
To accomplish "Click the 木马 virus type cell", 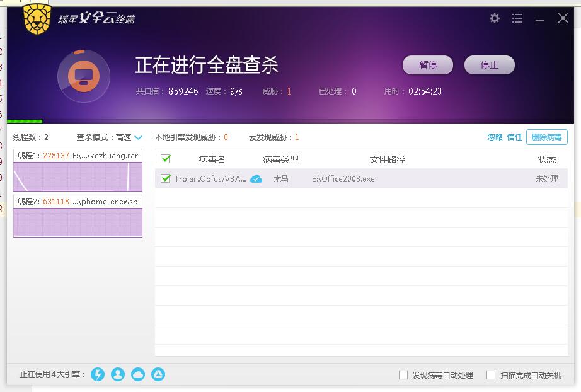I will [x=281, y=178].
